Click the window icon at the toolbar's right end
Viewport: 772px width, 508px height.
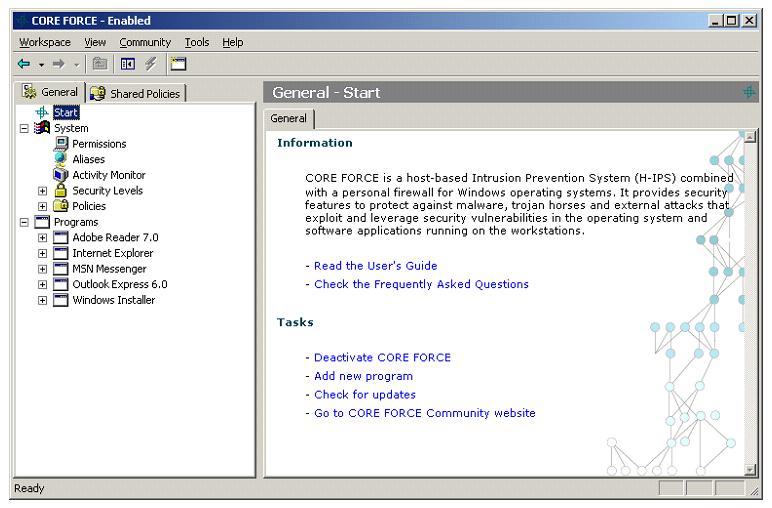[x=178, y=64]
